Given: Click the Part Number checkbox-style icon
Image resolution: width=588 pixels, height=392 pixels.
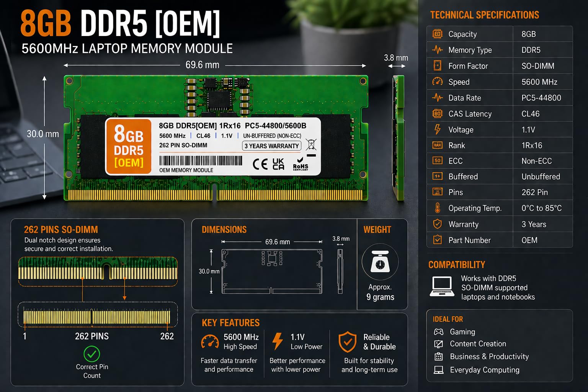Looking at the screenshot, I should tap(437, 240).
